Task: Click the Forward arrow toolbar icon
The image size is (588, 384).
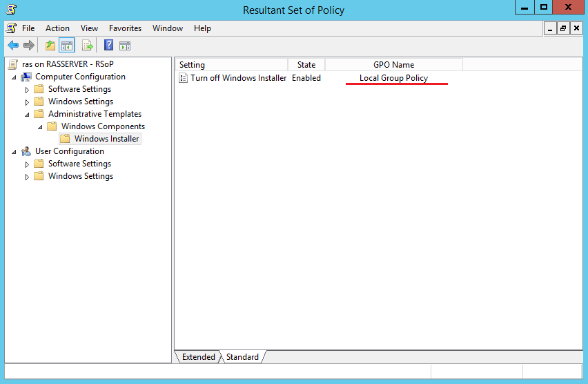Action: click(x=29, y=46)
